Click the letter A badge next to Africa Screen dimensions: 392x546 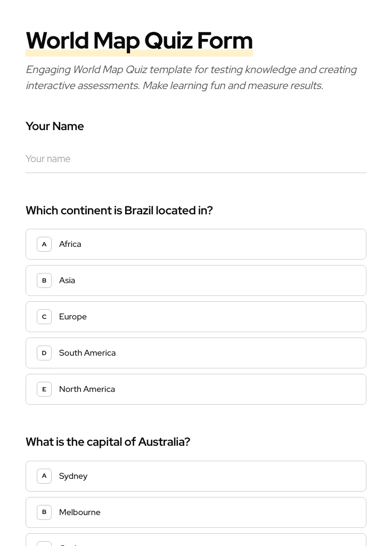coord(44,244)
